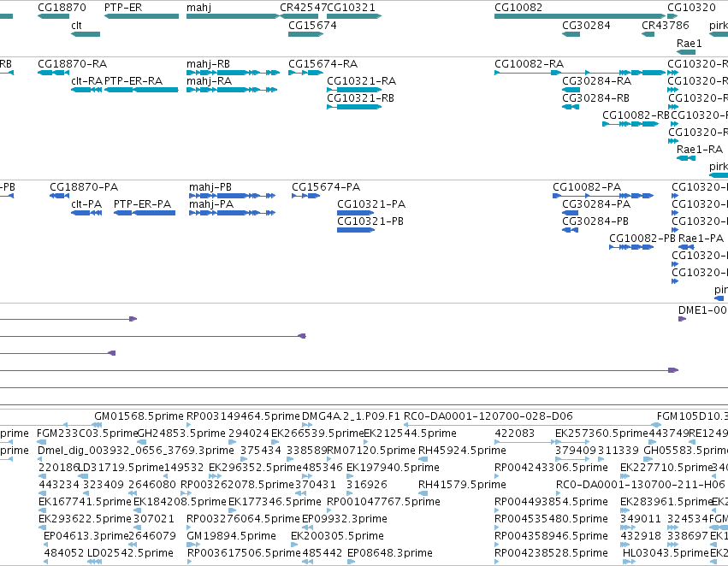
Task: Select the CG15674 gene feature
Action: pyautogui.click(x=306, y=34)
